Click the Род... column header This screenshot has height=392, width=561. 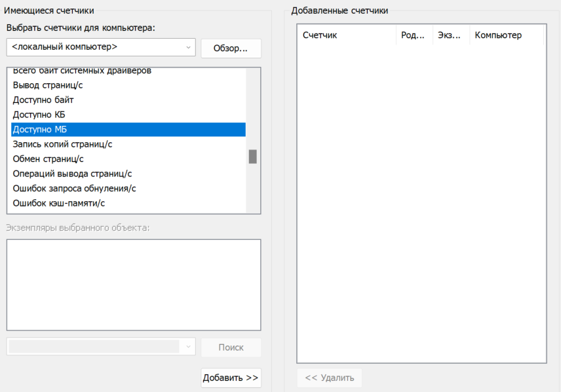point(414,35)
